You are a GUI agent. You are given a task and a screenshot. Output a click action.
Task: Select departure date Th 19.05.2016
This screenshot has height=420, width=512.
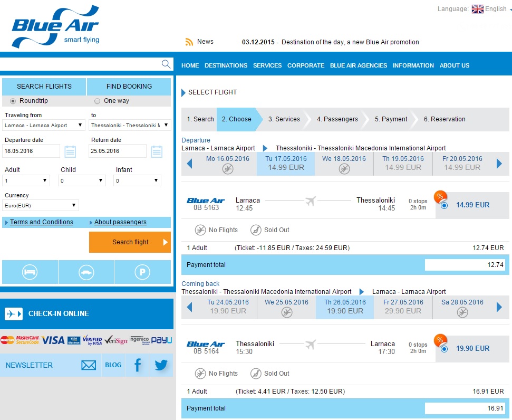coord(403,164)
